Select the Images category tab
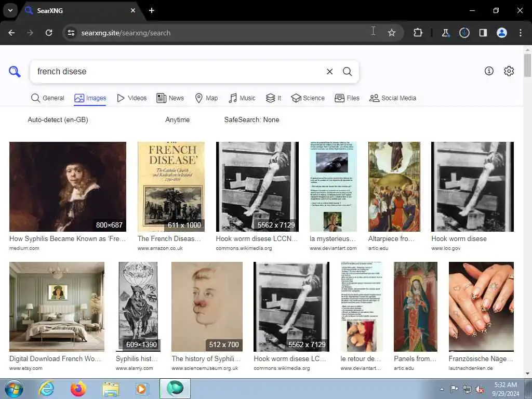 [90, 98]
